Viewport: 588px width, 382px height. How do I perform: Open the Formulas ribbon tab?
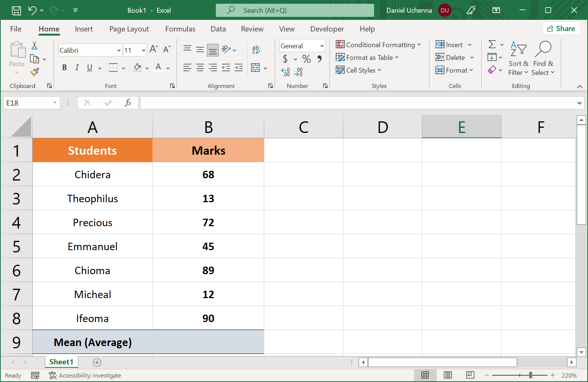click(180, 29)
